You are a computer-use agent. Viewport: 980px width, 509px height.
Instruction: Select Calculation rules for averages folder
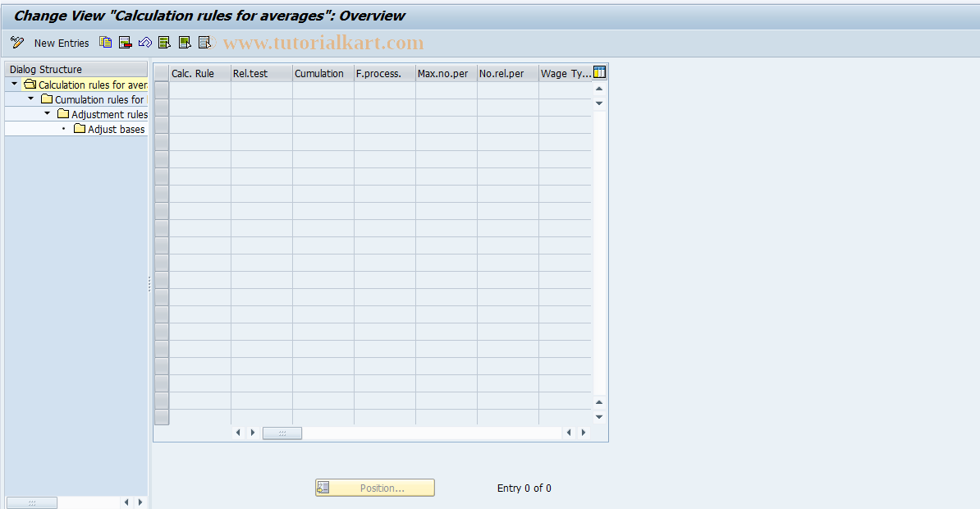(x=85, y=85)
